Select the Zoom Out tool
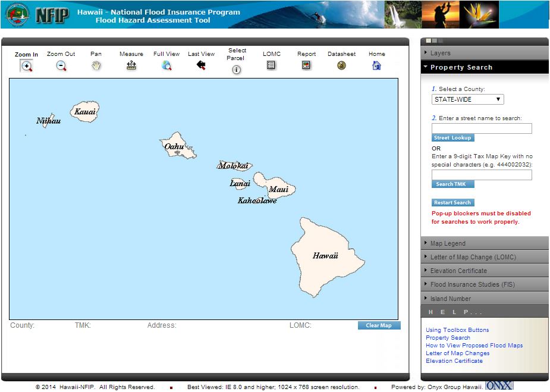The image size is (550, 392). [61, 65]
